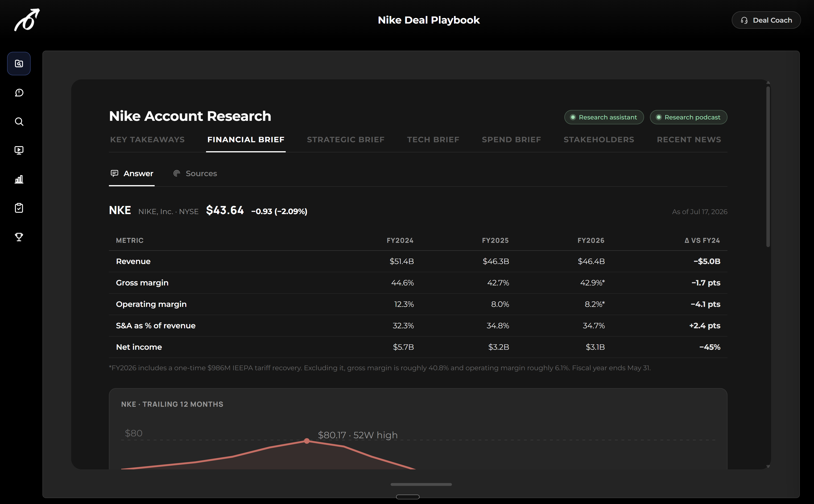Select the Sources sub-tab
The width and height of the screenshot is (814, 504).
pos(195,174)
